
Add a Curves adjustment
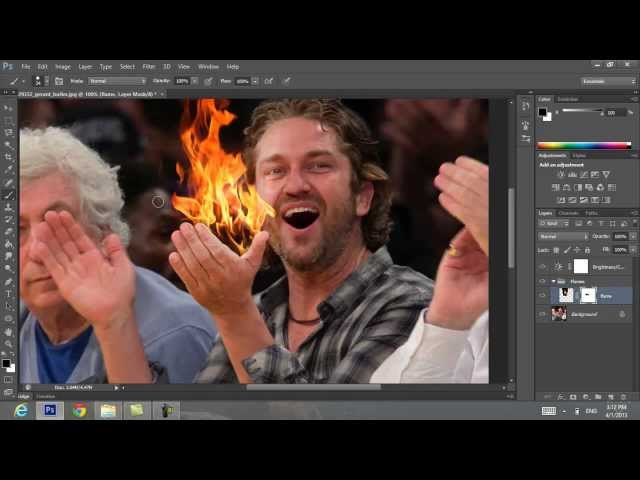[584, 175]
